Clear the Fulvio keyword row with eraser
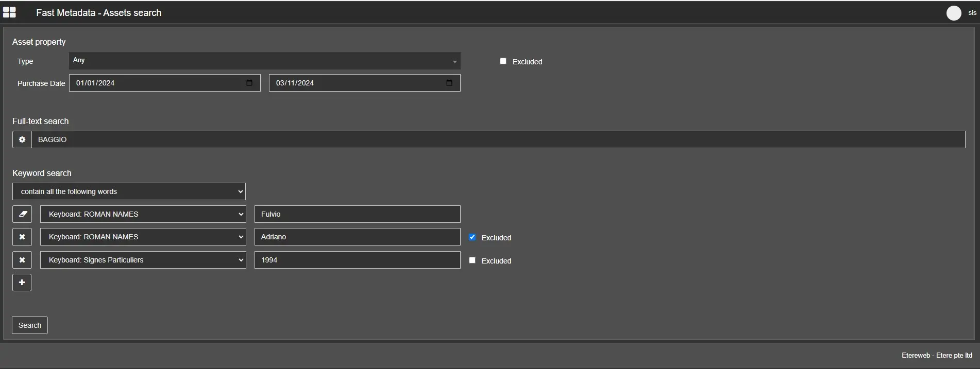Image resolution: width=980 pixels, height=369 pixels. [22, 214]
